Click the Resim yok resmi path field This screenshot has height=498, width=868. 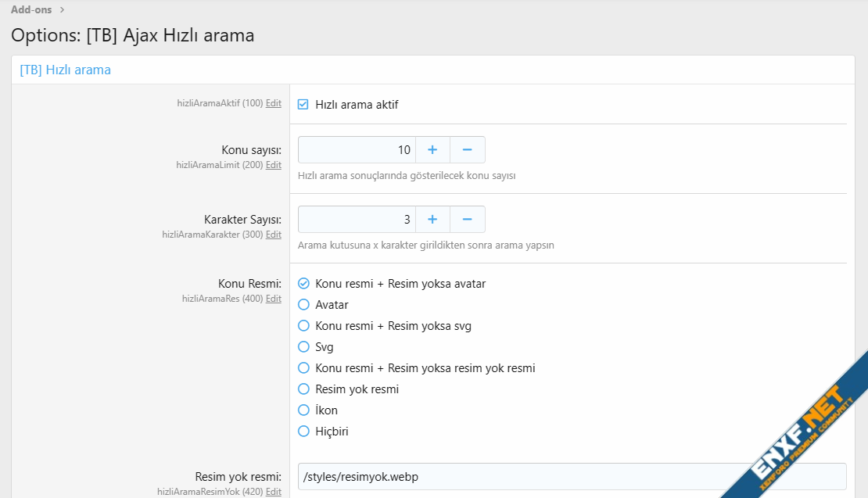(x=572, y=476)
